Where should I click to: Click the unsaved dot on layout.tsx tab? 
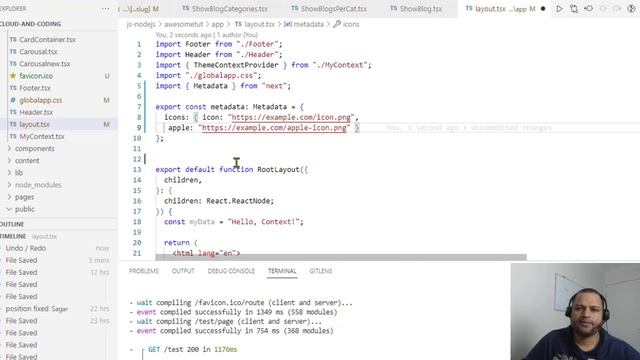click(x=543, y=9)
